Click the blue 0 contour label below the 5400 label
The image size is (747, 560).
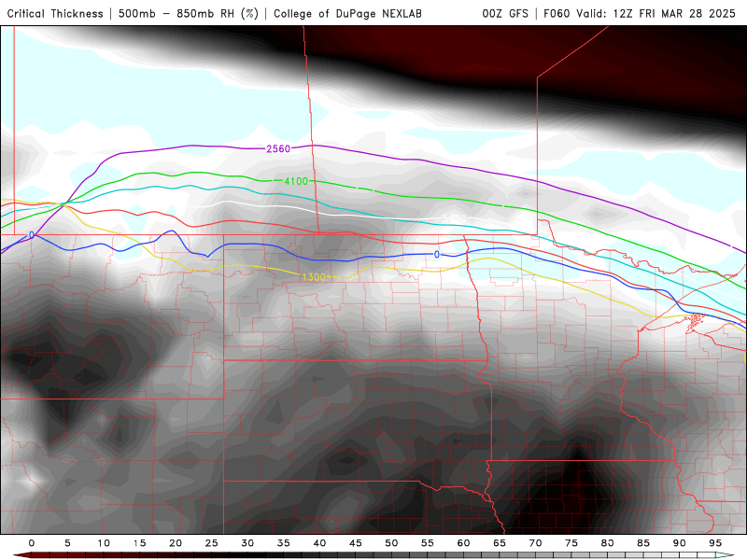[x=437, y=255]
